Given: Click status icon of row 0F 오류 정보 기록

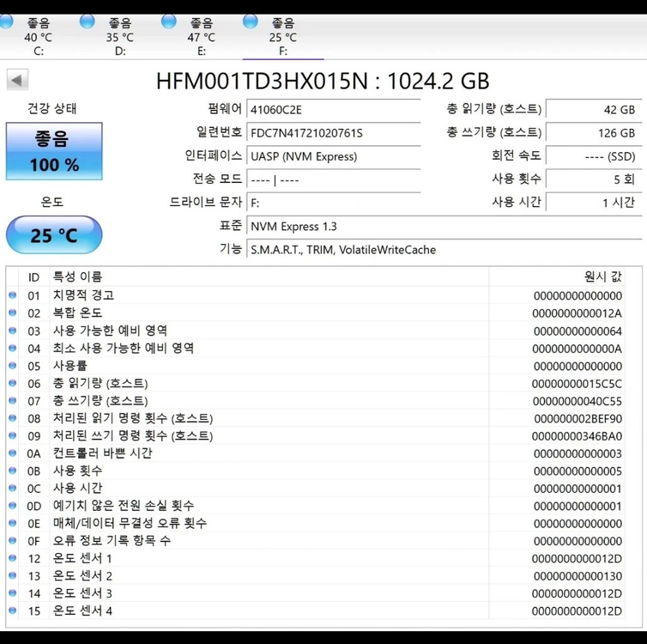Looking at the screenshot, I should (x=12, y=540).
